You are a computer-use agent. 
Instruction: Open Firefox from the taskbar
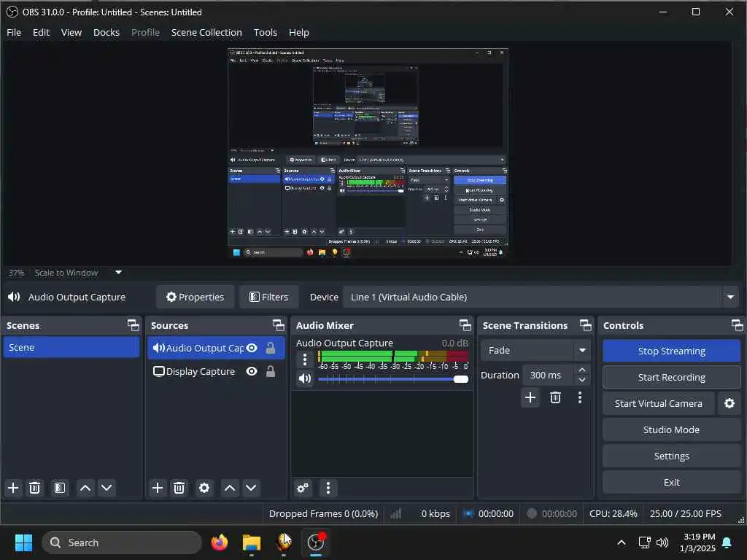(219, 542)
